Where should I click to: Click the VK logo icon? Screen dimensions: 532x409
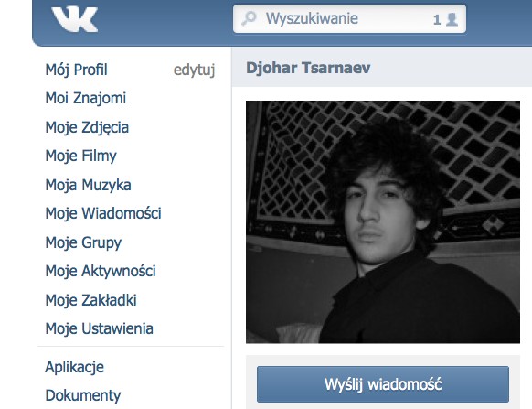coord(75,20)
